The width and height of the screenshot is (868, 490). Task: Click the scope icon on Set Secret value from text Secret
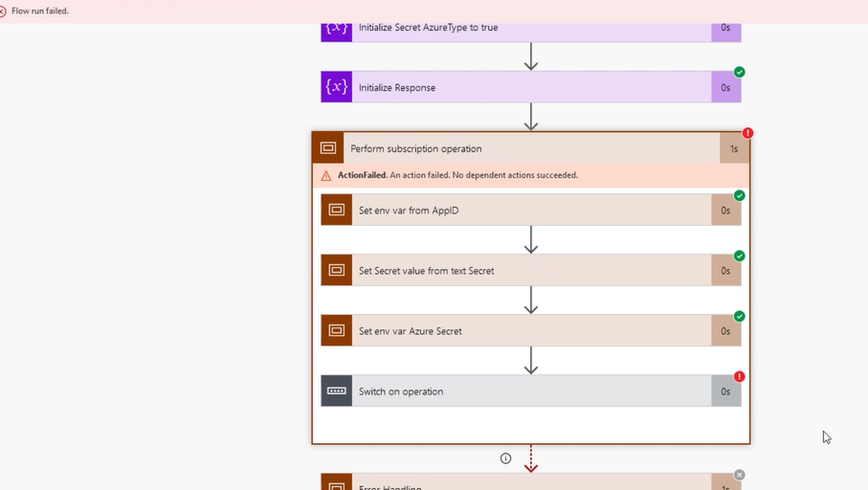point(336,270)
